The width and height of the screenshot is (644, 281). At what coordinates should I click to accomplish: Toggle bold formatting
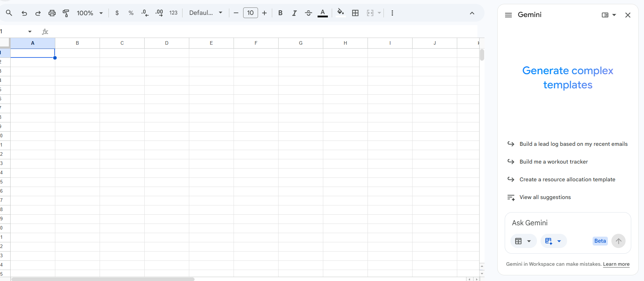point(280,13)
